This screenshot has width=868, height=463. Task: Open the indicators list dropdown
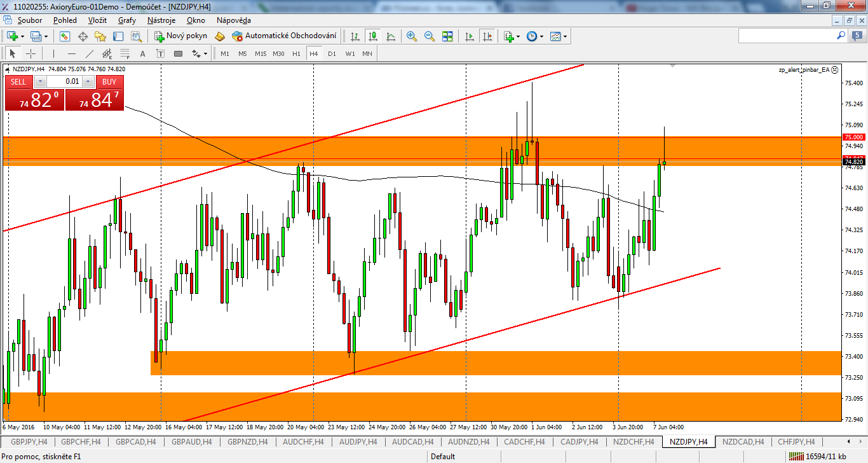[512, 36]
